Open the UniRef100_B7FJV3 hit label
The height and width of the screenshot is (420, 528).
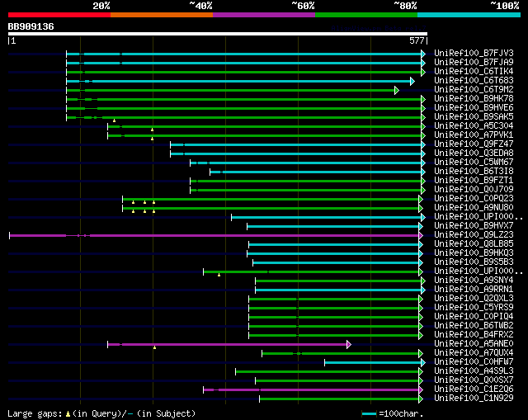(474, 53)
